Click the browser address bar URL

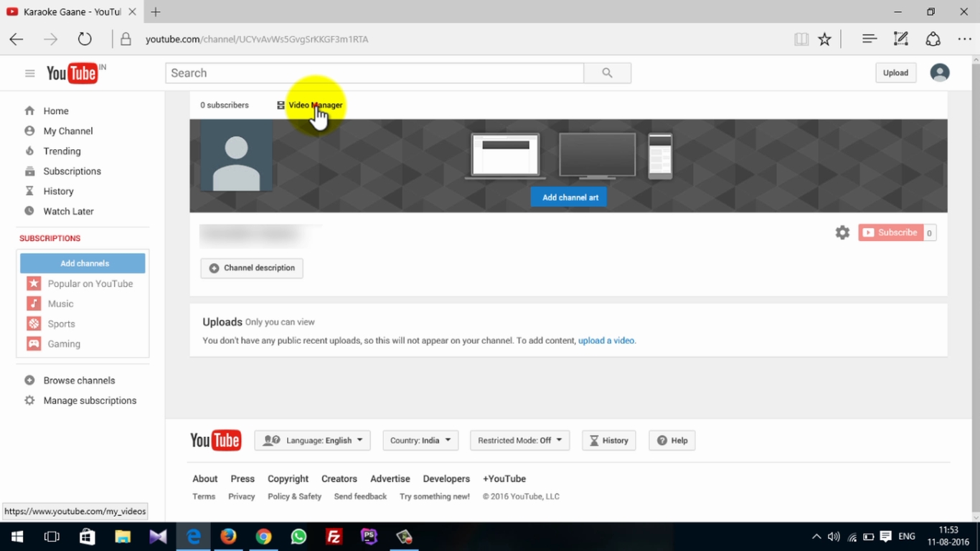[x=257, y=39]
